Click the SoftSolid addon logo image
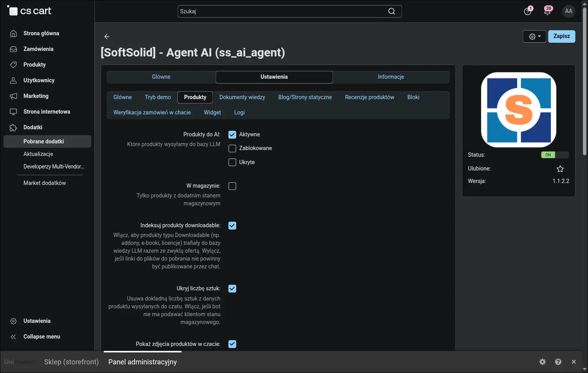The image size is (588, 373). [519, 110]
